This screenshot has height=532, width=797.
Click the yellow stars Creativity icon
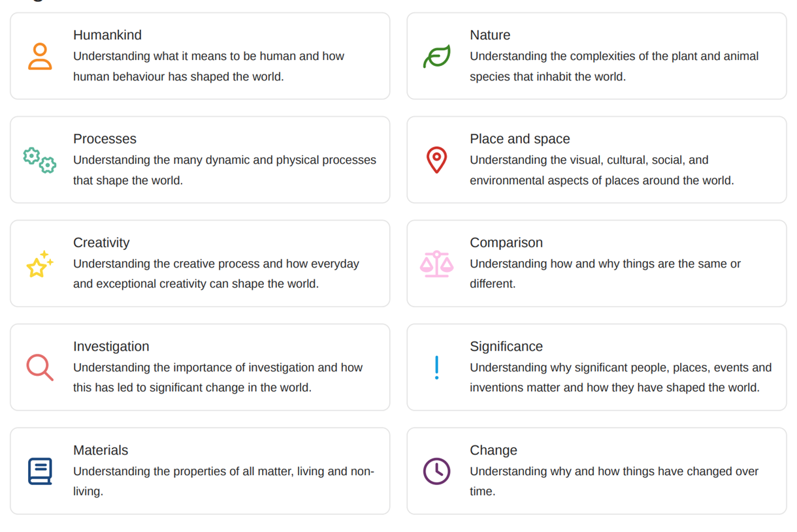click(x=40, y=264)
